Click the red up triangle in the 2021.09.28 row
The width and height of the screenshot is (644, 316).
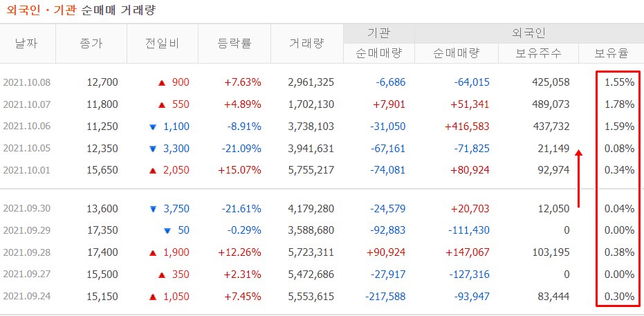coord(153,254)
